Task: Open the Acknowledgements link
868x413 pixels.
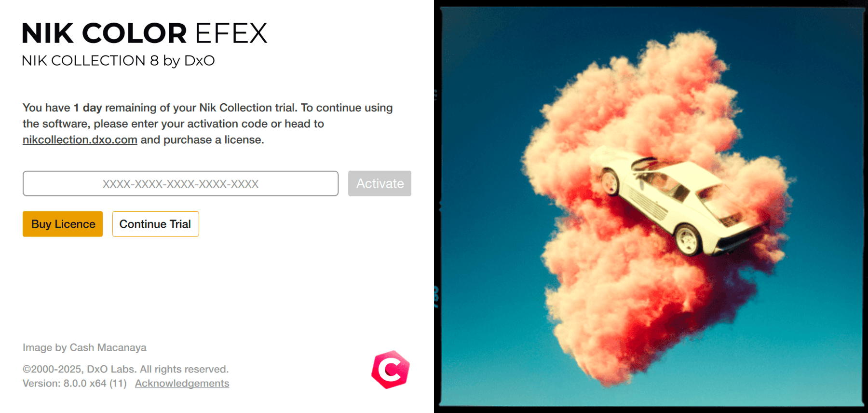Action: [x=182, y=383]
